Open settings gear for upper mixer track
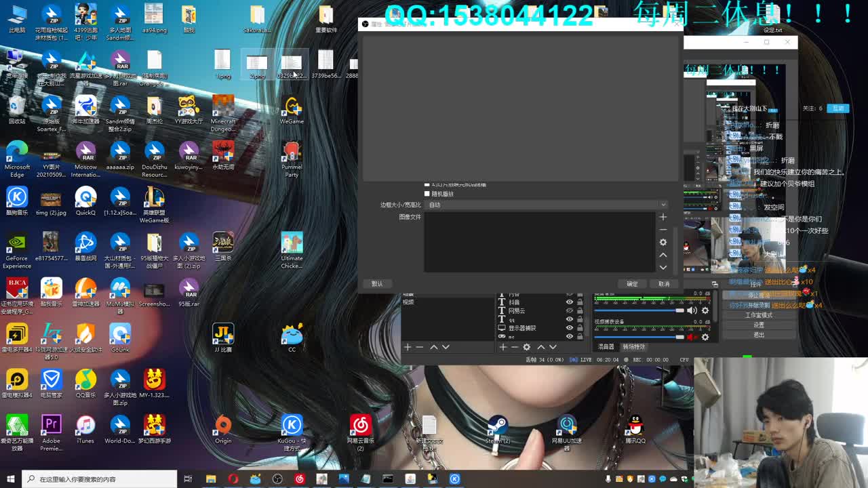The image size is (868, 488). click(705, 310)
